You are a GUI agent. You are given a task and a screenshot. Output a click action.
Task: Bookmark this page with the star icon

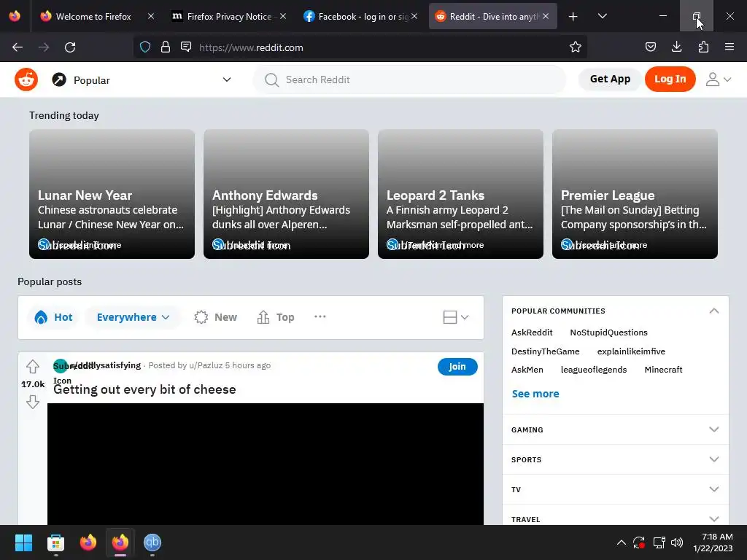[576, 47]
